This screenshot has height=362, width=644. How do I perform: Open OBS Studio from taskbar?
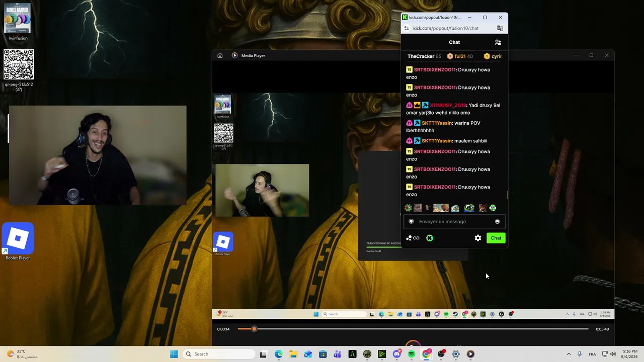tap(441, 354)
